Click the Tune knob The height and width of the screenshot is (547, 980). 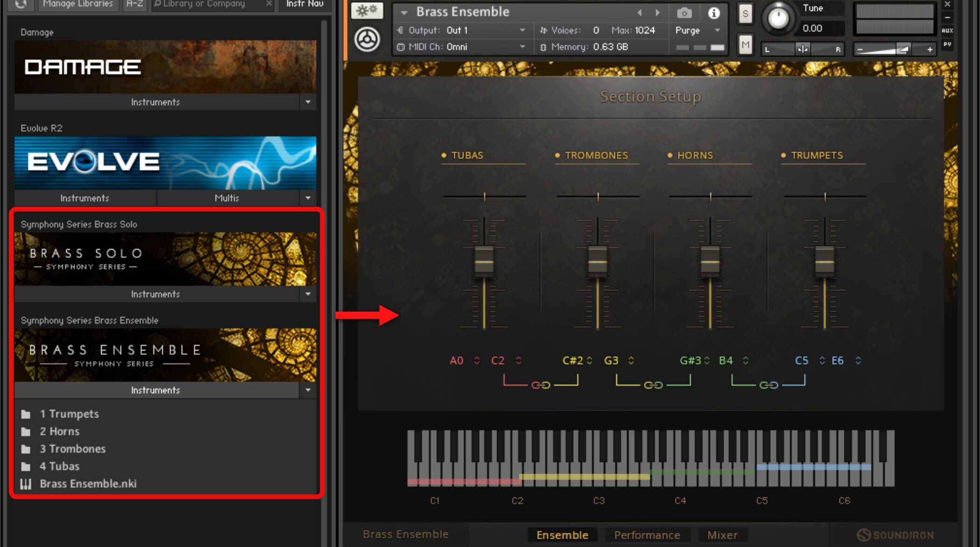coord(778,19)
